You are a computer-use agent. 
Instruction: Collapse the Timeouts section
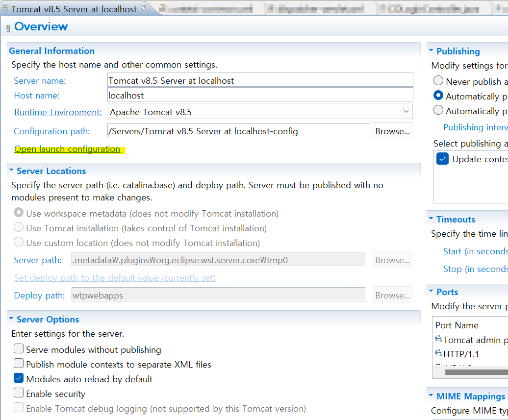[431, 219]
